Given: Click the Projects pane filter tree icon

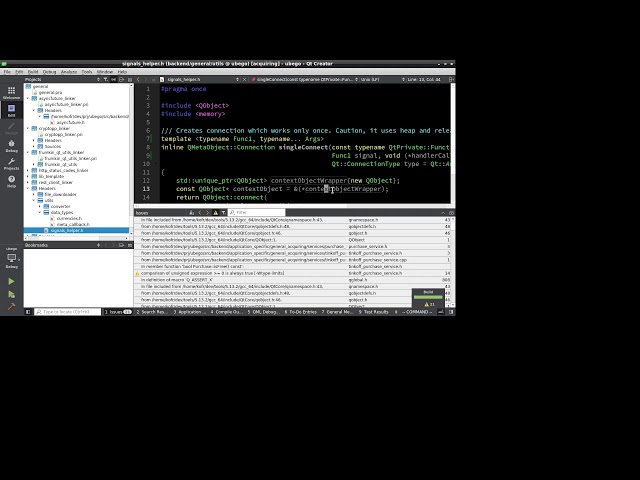Looking at the screenshot, I should tap(106, 80).
